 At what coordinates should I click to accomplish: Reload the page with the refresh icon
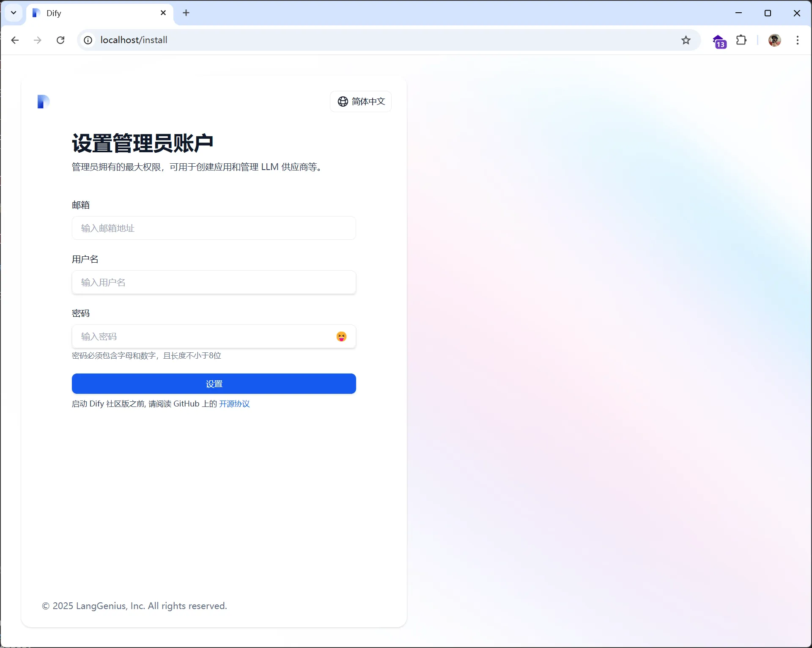click(x=60, y=40)
